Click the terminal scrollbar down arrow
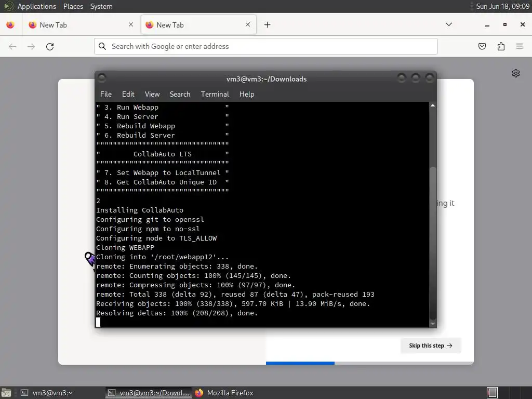 pyautogui.click(x=433, y=324)
